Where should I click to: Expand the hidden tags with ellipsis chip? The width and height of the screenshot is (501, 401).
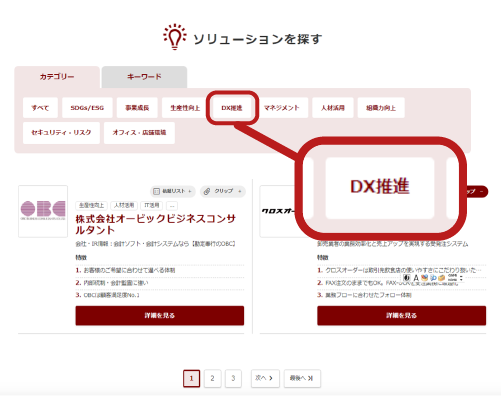click(x=172, y=206)
